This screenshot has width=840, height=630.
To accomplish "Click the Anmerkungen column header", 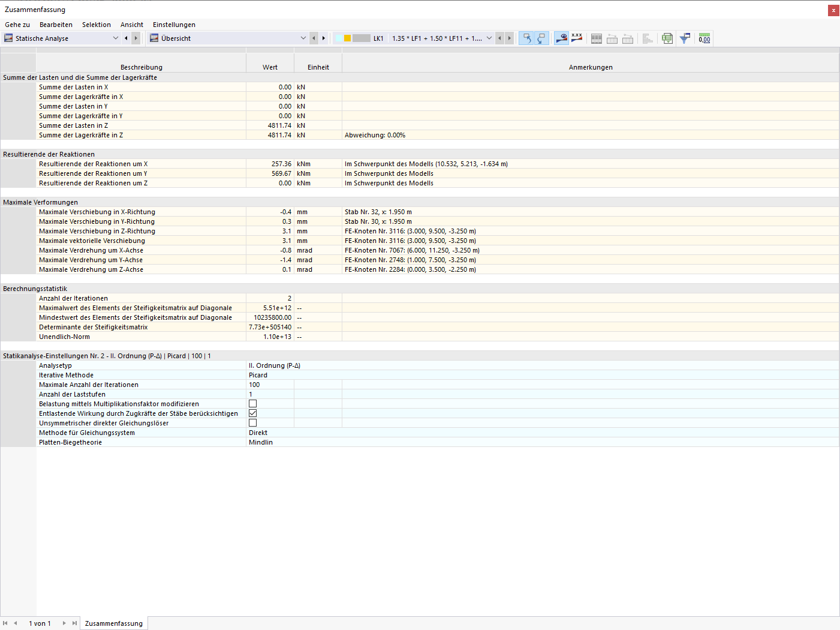I will (x=591, y=67).
